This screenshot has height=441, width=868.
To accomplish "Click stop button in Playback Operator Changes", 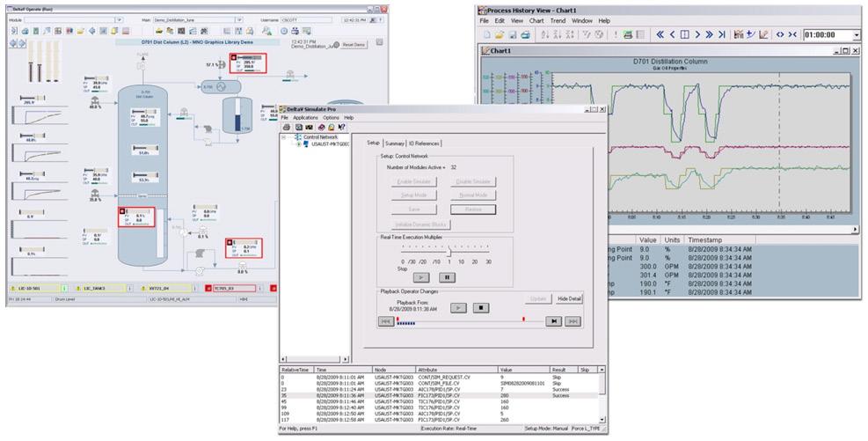I will pyautogui.click(x=481, y=307).
